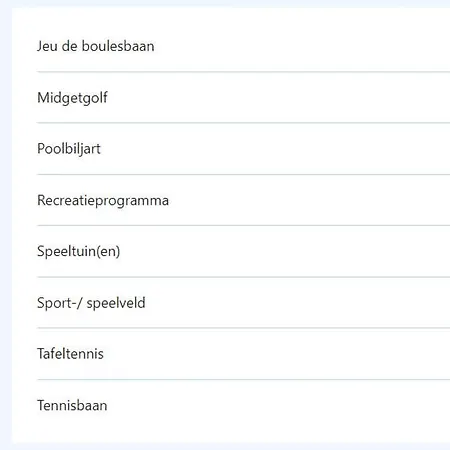Open the Recreatieprogramma list row
450x450 pixels.
point(243,200)
